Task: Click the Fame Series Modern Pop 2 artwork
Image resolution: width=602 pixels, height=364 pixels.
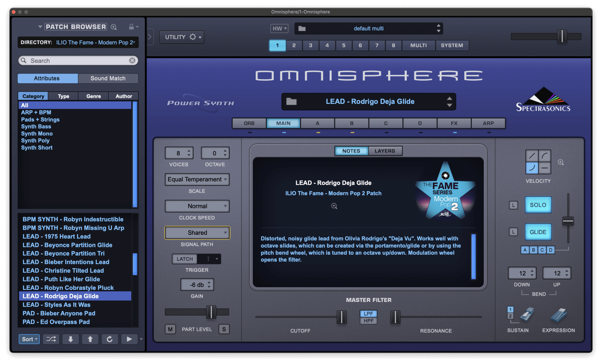Action: point(445,191)
